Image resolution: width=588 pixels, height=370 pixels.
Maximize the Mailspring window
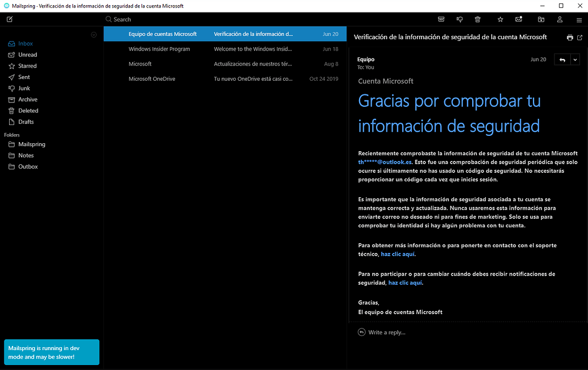pos(561,6)
